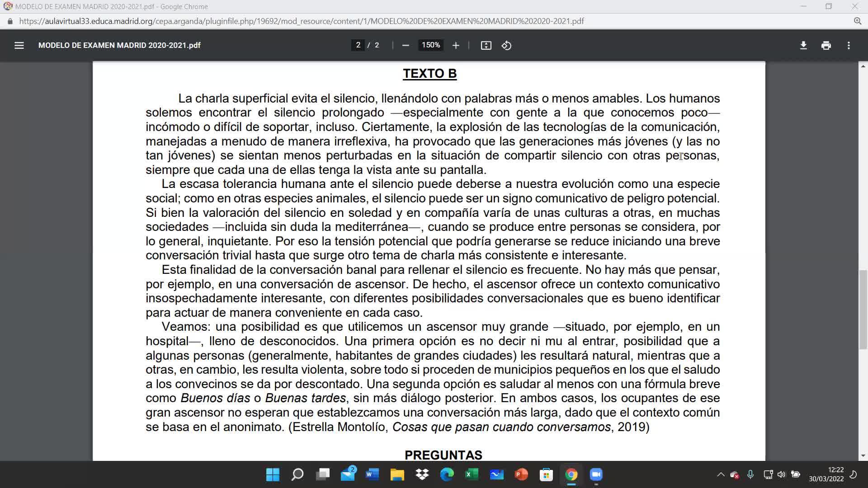868x488 pixels.
Task: Click the zoom out minus button
Action: (x=406, y=45)
